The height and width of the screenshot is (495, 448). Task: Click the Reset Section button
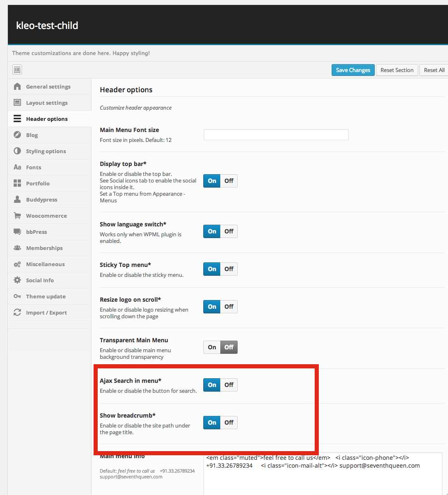[x=397, y=70]
